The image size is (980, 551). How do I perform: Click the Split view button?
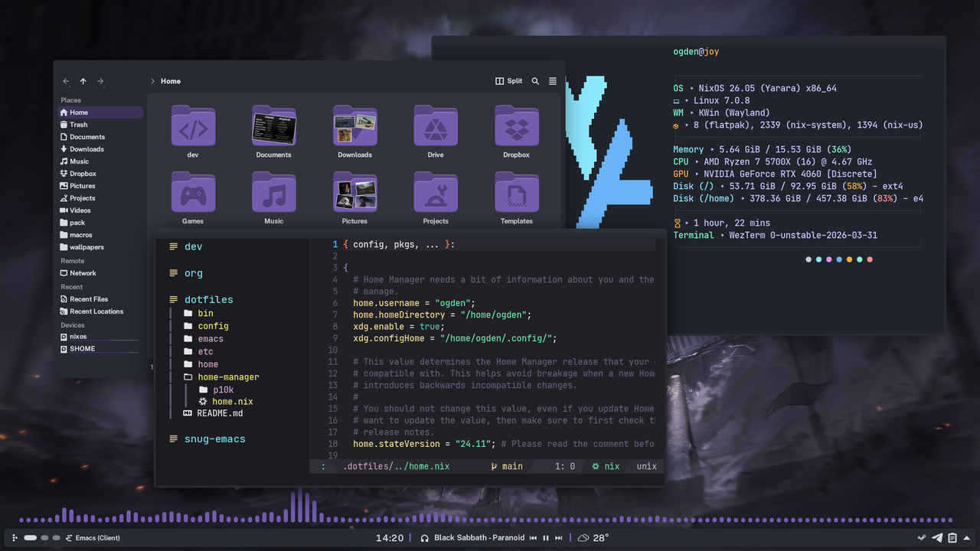click(x=509, y=81)
